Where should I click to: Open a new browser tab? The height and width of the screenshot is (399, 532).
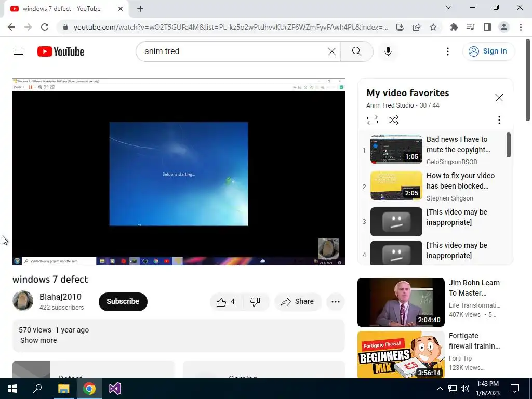pos(140,9)
